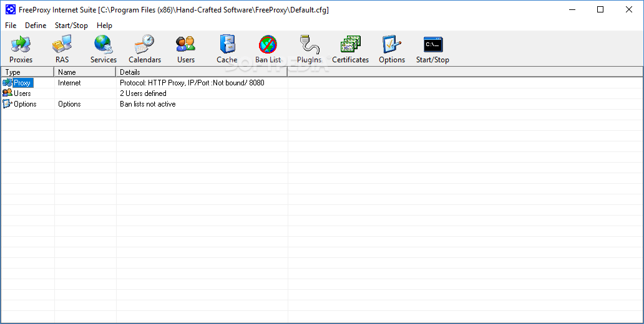Click the FreeProxy title bar app icon

pos(10,9)
